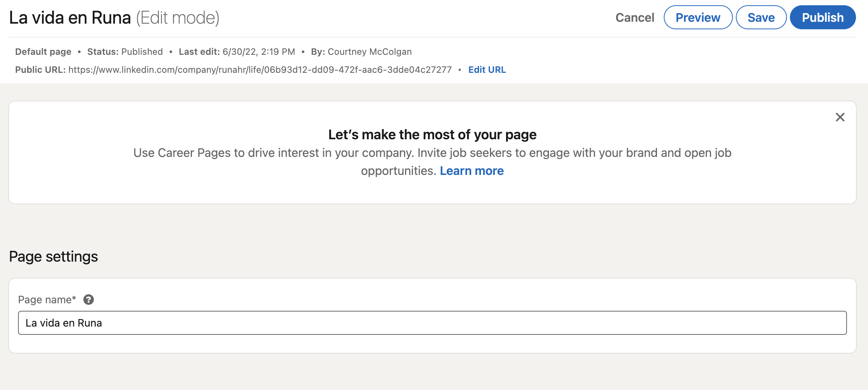Click author name Courtney McColgan
The height and width of the screenshot is (390, 868).
pyautogui.click(x=369, y=52)
